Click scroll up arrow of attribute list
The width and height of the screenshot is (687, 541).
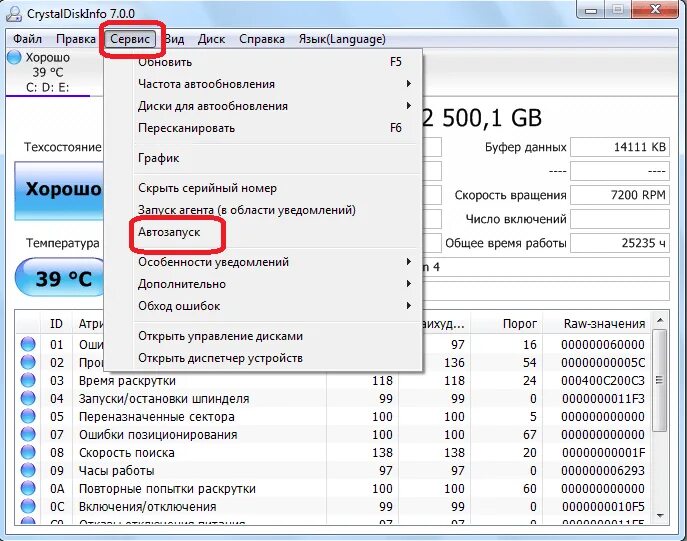660,321
